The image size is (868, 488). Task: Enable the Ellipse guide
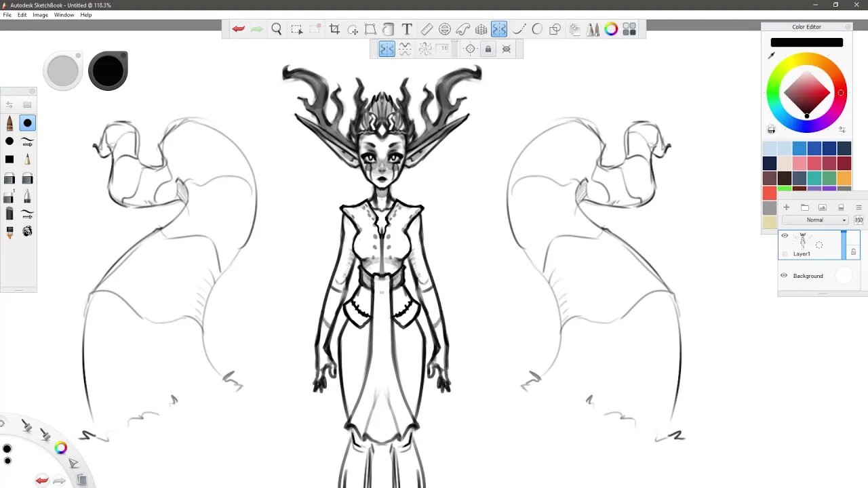click(x=445, y=29)
